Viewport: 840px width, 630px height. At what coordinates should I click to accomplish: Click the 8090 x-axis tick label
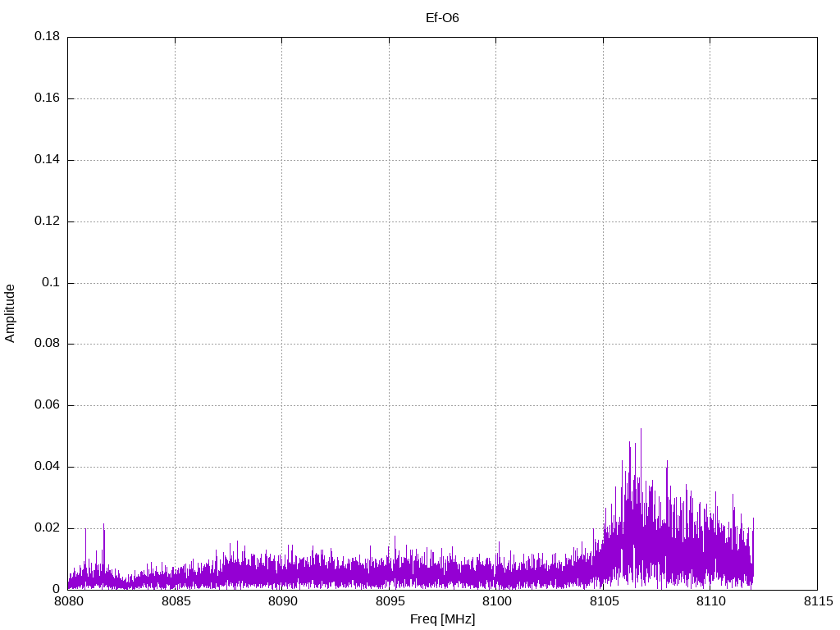coord(281,603)
